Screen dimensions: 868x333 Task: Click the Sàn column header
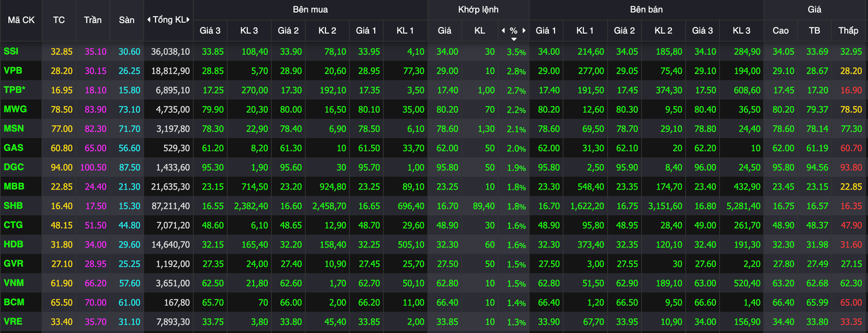click(x=126, y=20)
